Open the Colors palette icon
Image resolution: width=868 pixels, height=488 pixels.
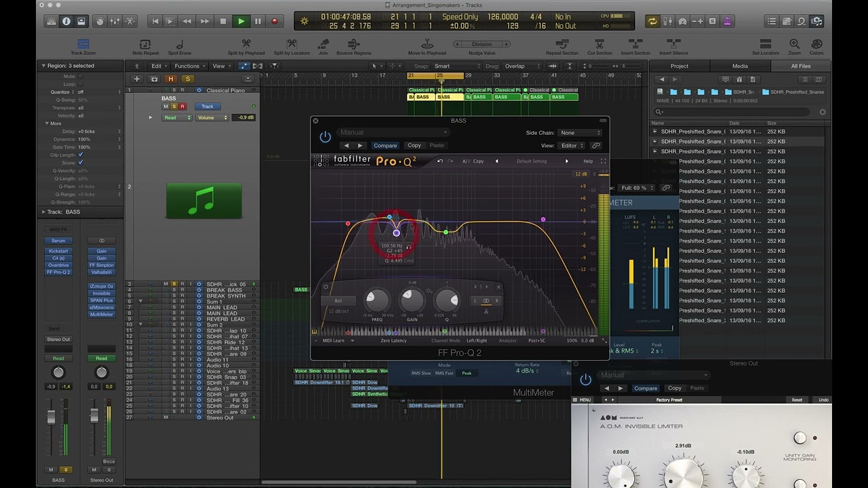(x=816, y=45)
